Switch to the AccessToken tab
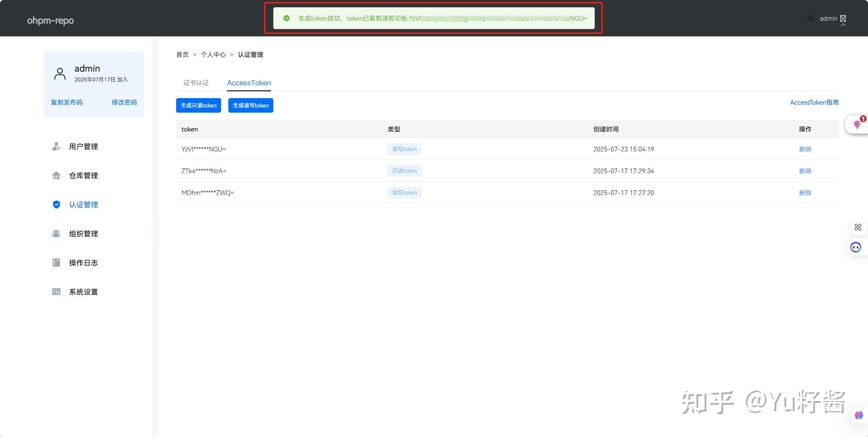Image resolution: width=868 pixels, height=437 pixels. 249,83
